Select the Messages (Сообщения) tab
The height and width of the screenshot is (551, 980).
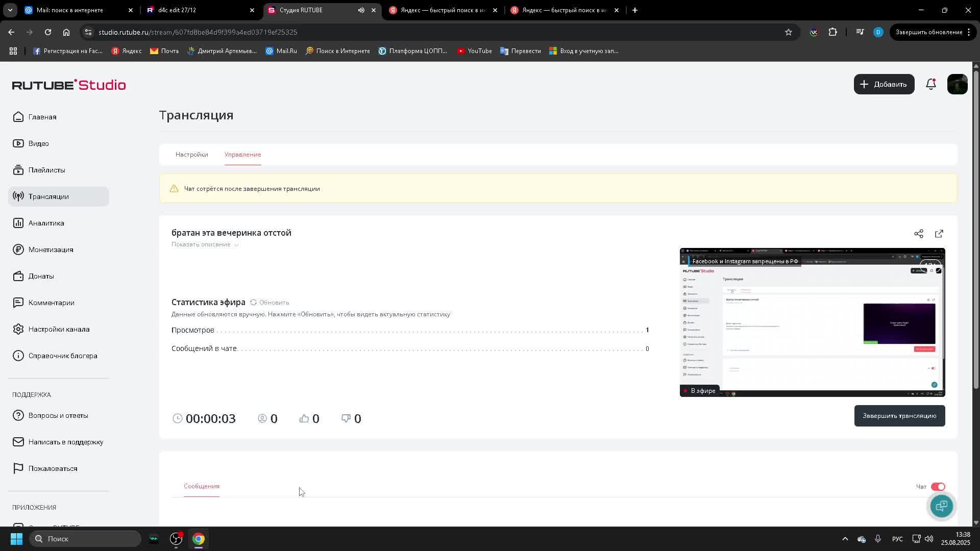coord(201,486)
